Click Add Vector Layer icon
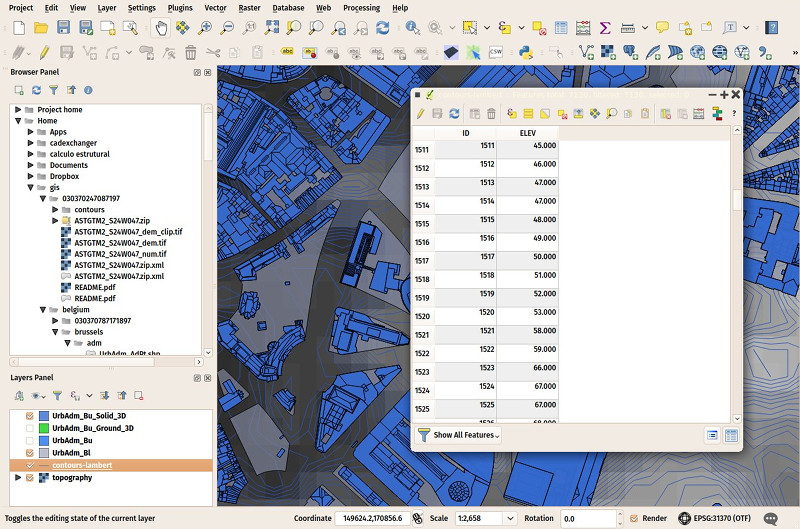Image resolution: width=800 pixels, height=529 pixels. click(x=586, y=52)
